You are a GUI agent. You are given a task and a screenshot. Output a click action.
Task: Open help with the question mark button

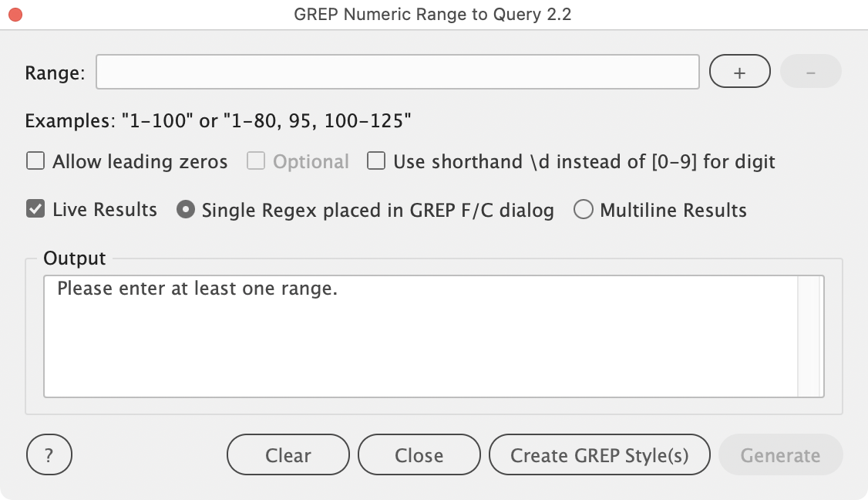pyautogui.click(x=49, y=455)
